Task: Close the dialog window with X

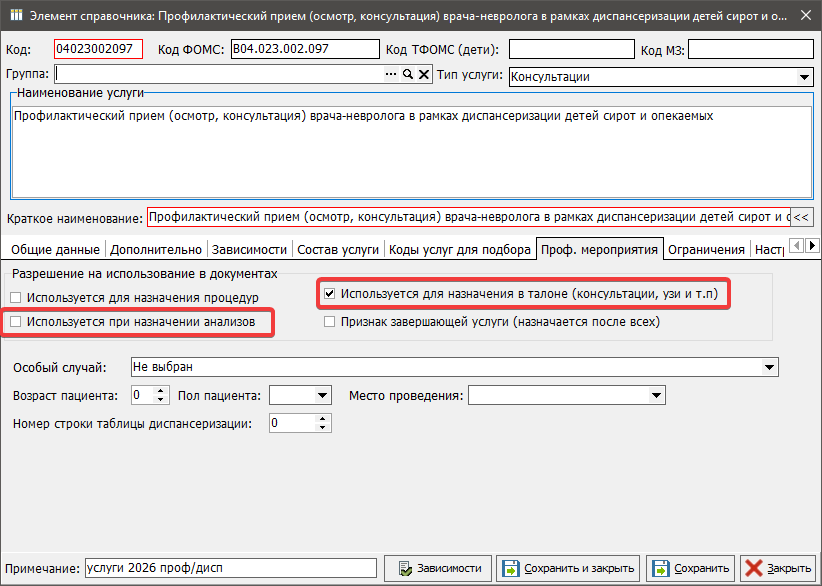Action: (806, 16)
